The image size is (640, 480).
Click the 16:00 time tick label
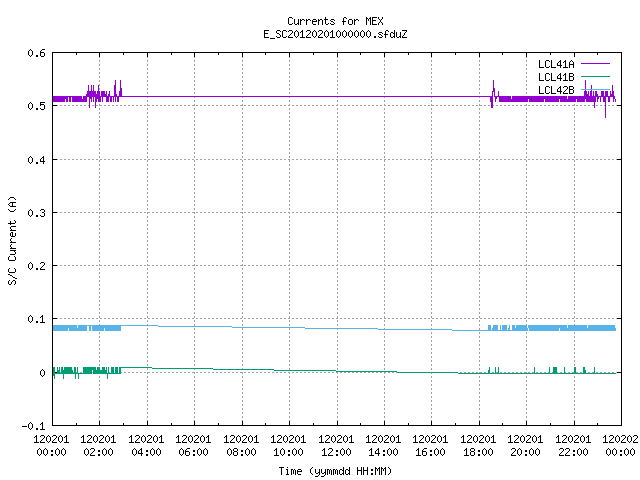[x=430, y=452]
